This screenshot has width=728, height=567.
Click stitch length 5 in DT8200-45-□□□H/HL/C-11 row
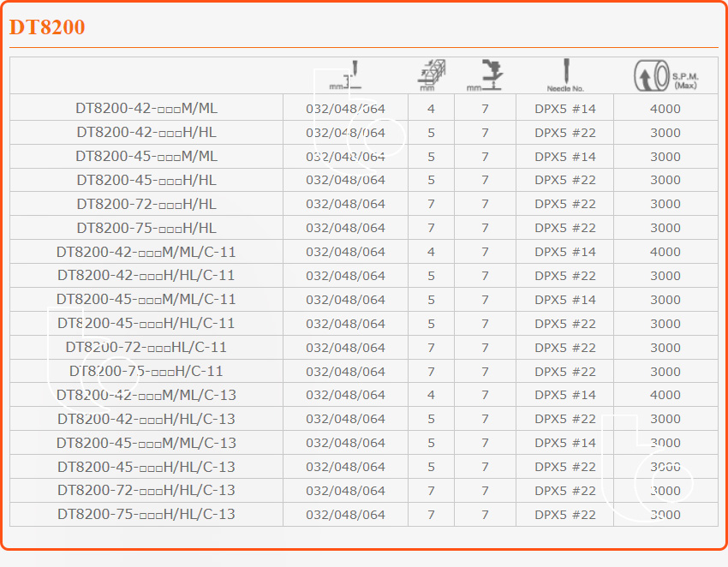pos(432,324)
